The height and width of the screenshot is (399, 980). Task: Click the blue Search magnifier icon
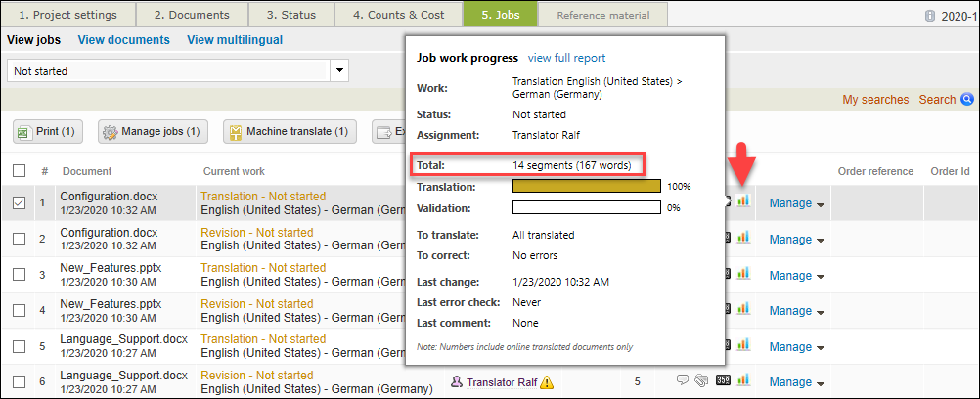pos(967,99)
